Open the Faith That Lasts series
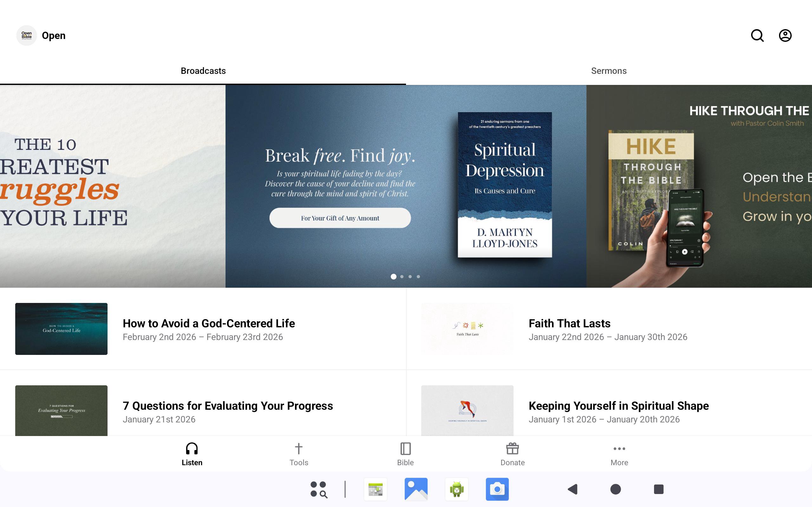Viewport: 812px width, 507px height. (569, 324)
